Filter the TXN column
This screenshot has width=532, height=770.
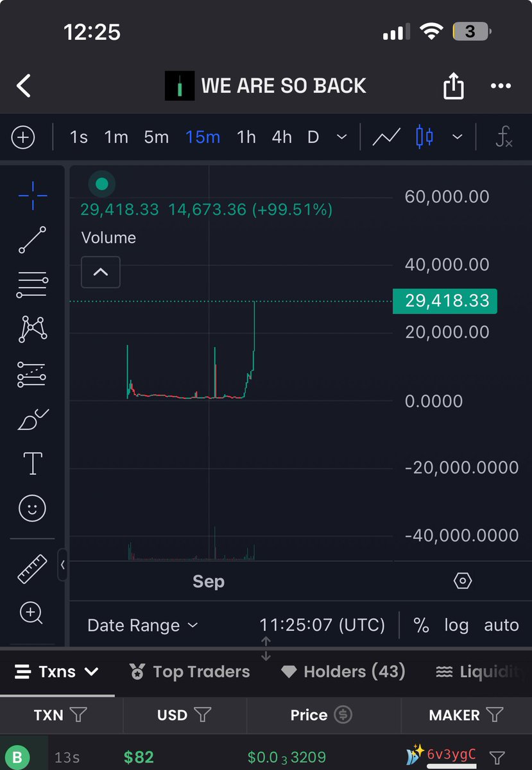[x=78, y=715]
